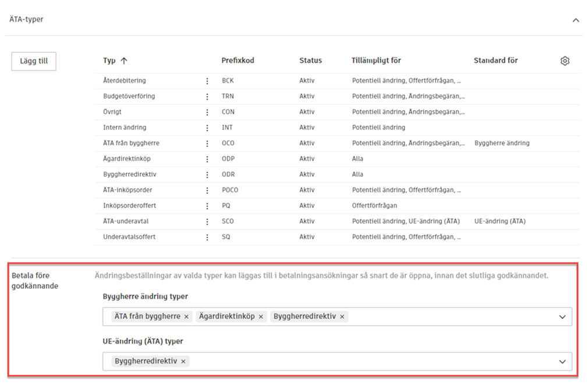Viewport: 588px width, 392px height.
Task: Open more menu for Inköpsorderoffert row
Action: click(207, 206)
